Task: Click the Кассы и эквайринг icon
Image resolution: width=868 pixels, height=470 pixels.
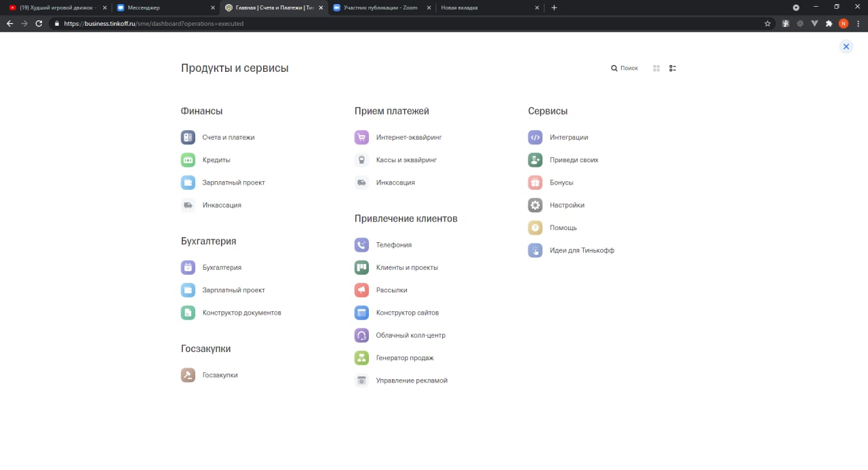Action: click(x=361, y=160)
